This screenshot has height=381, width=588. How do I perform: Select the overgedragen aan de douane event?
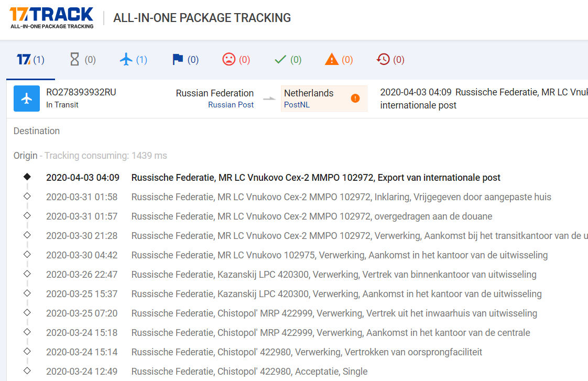click(x=312, y=216)
